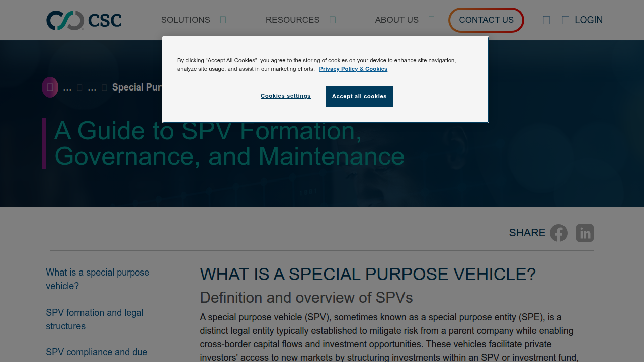644x362 pixels.
Task: Click the 'WHAT IS A SPECIAL PURPOSE VEHICLE?' heading
Action: tap(368, 275)
